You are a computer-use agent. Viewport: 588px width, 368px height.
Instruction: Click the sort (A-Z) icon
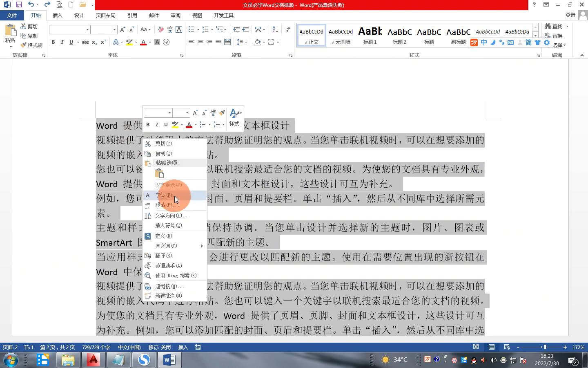click(x=275, y=29)
